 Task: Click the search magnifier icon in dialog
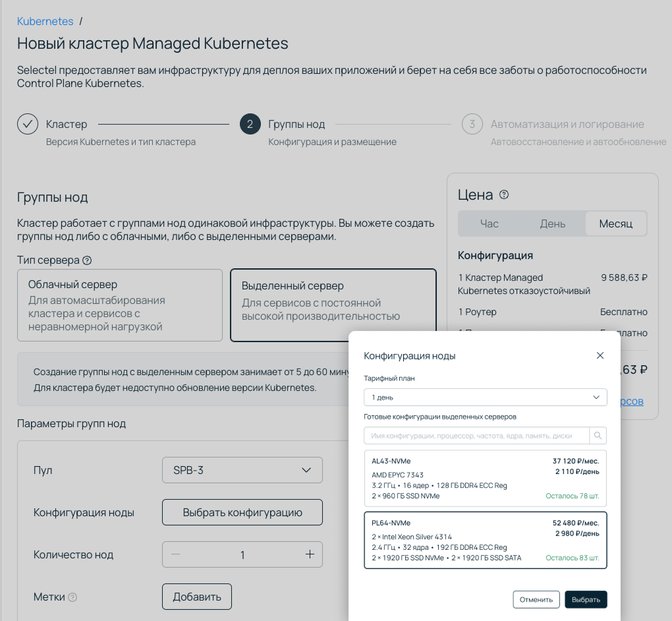coord(598,436)
